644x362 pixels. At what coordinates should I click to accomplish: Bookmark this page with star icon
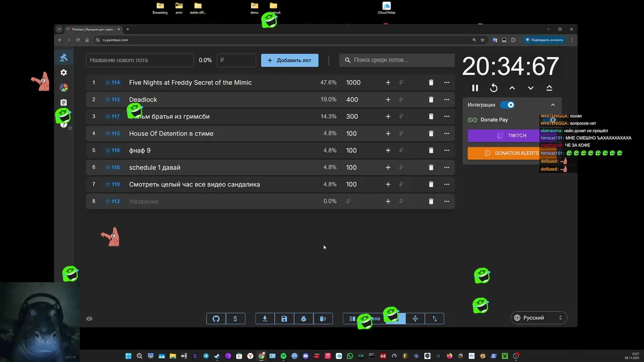tap(482, 40)
